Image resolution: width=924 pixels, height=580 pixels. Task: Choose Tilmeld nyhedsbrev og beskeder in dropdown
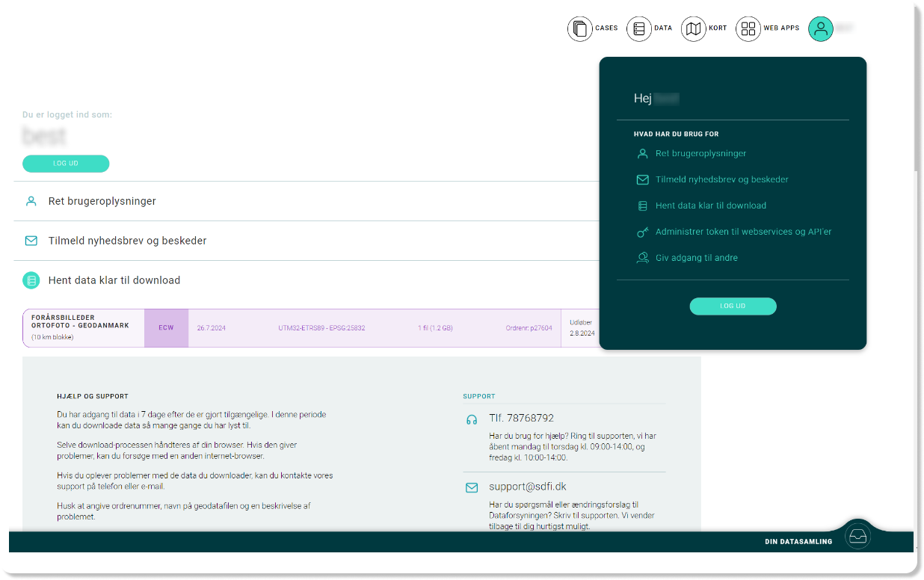point(722,179)
